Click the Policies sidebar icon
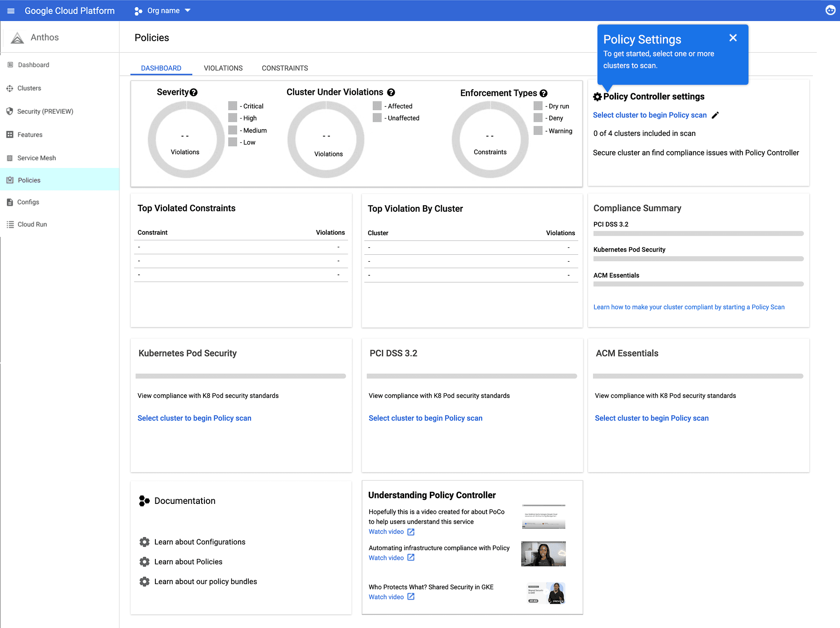The height and width of the screenshot is (628, 840). [10, 180]
